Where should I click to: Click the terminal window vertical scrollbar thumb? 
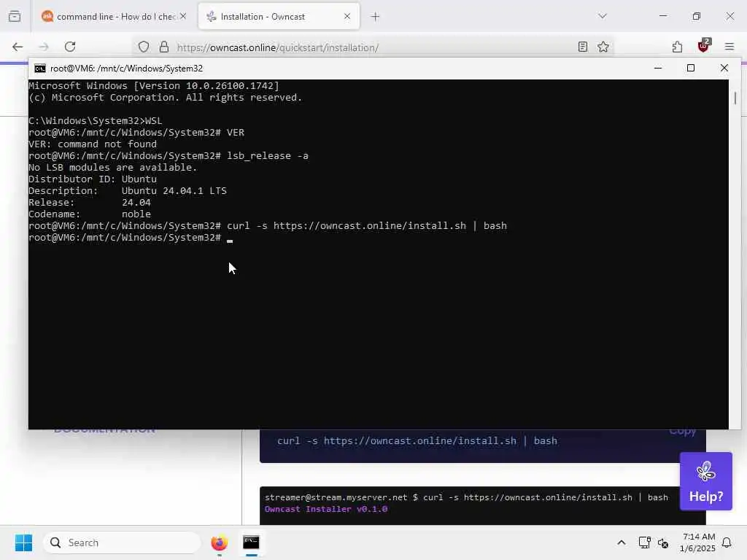[735, 98]
